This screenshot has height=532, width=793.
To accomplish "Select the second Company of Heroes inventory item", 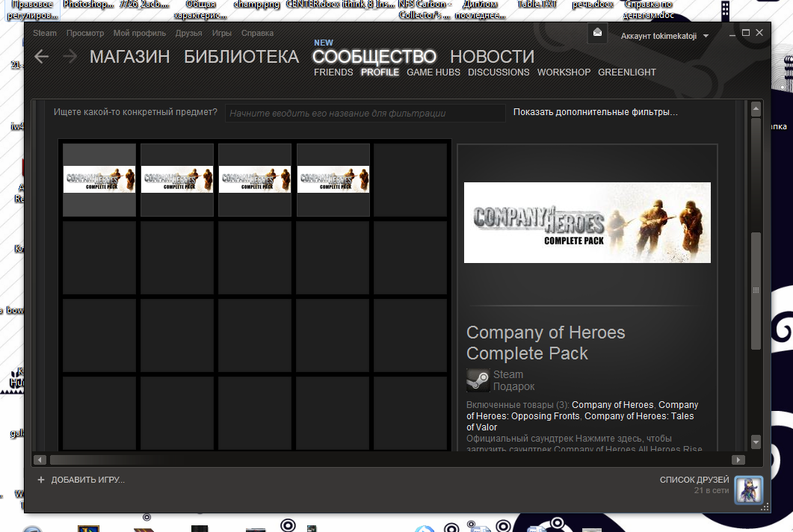I will tap(177, 179).
